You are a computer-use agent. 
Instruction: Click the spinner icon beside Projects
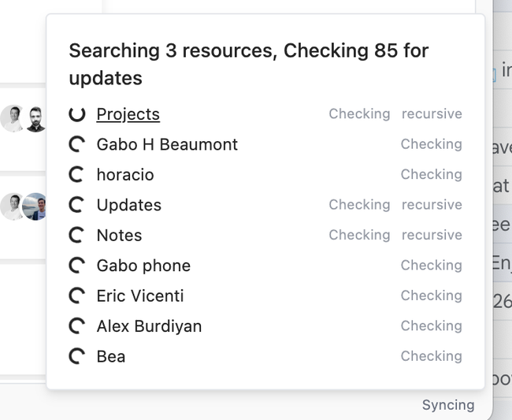coord(76,114)
